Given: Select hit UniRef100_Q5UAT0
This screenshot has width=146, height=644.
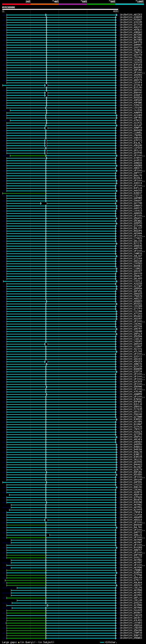Looking at the screenshot, I should (x=131, y=218).
